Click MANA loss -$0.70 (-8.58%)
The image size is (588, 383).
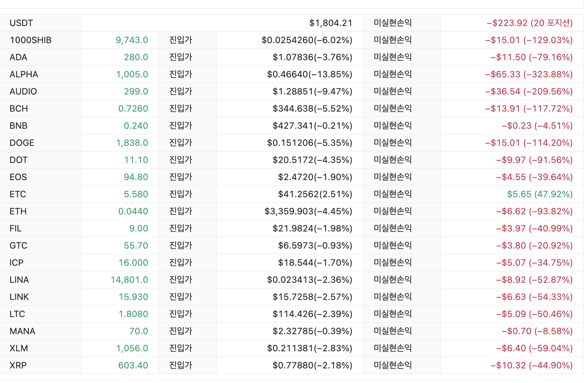537,331
